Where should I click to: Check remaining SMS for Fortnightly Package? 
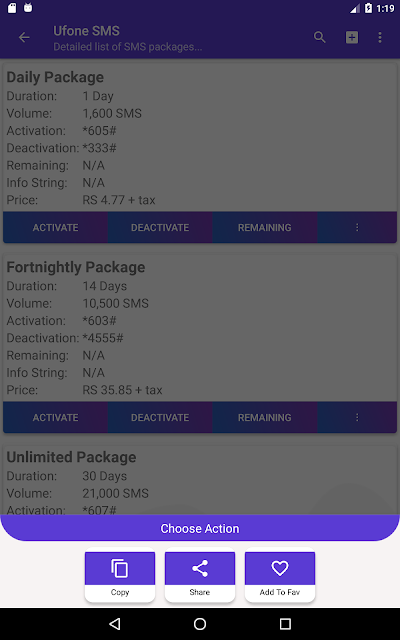264,417
